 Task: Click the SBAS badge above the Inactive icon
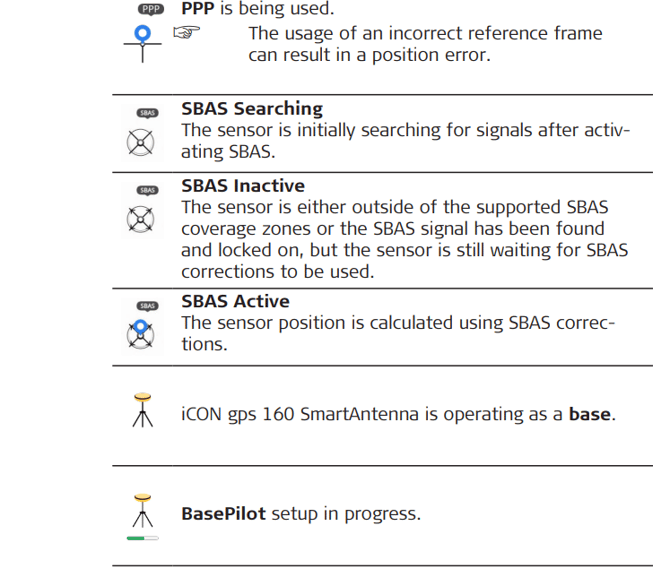(147, 190)
